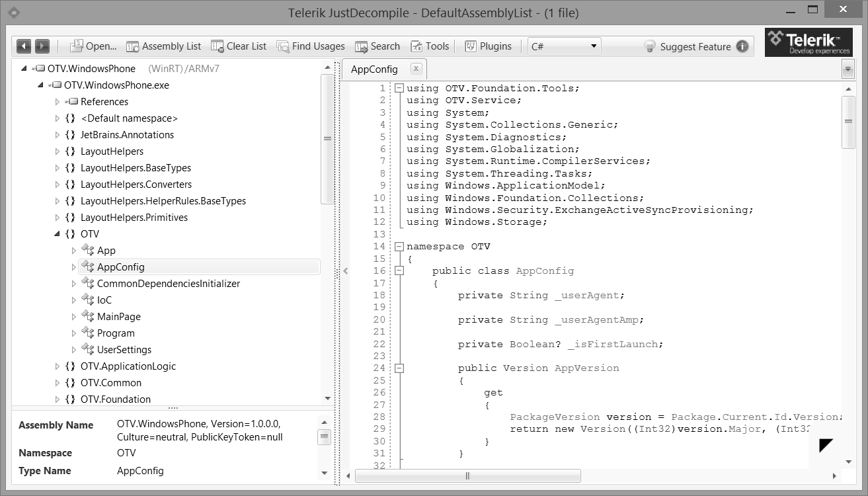Click the horizontal scroll right arrow
This screenshot has height=496, width=868.
(834, 475)
